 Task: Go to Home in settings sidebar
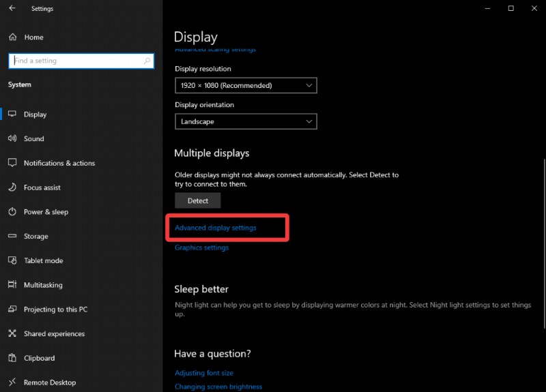coord(33,37)
